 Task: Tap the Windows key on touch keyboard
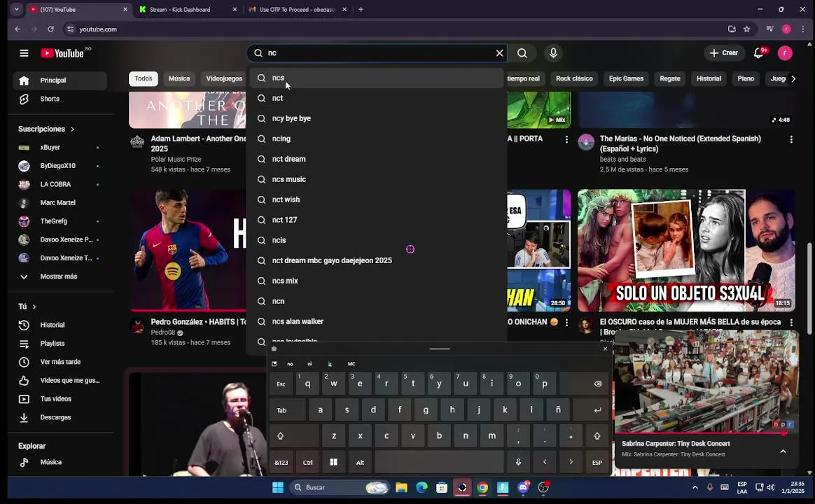click(334, 463)
